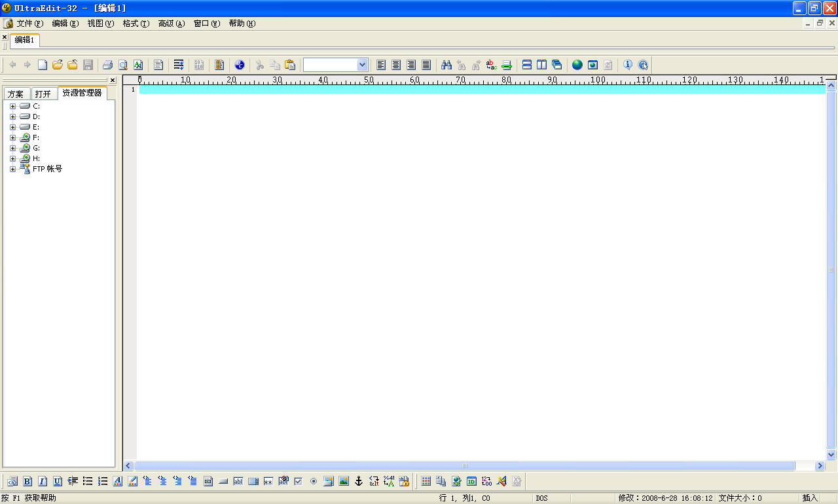Open the 格式(T) menu
Image resolution: width=838 pixels, height=504 pixels.
click(x=136, y=24)
